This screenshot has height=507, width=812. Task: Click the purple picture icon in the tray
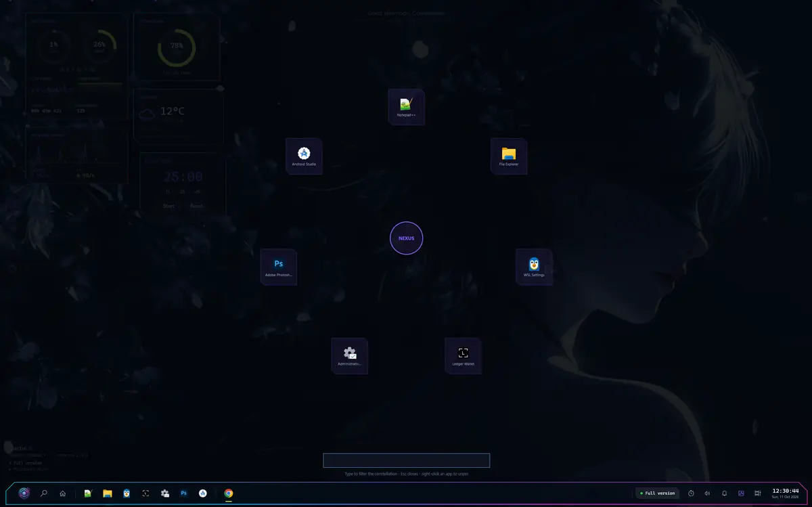pyautogui.click(x=741, y=493)
